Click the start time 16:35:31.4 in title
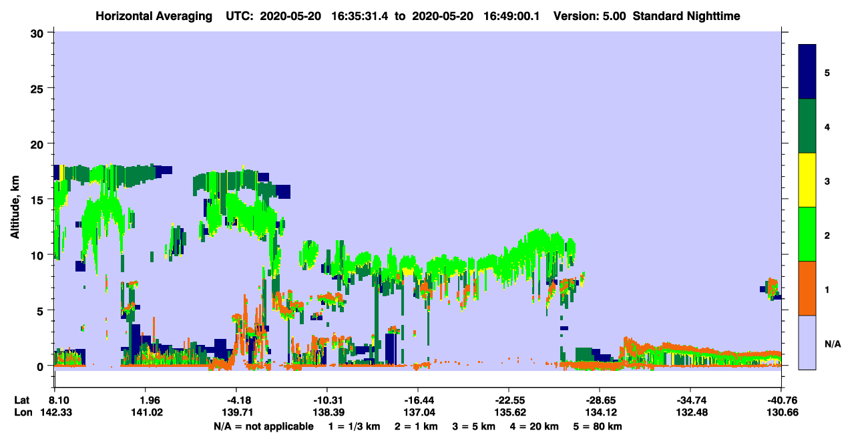868x445 pixels. (x=359, y=15)
